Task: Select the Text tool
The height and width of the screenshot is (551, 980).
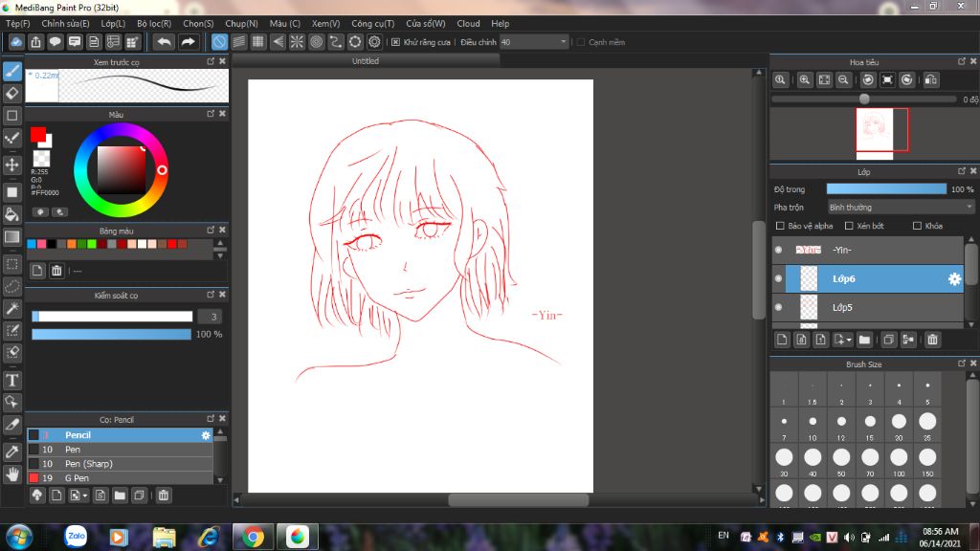Action: 11,380
